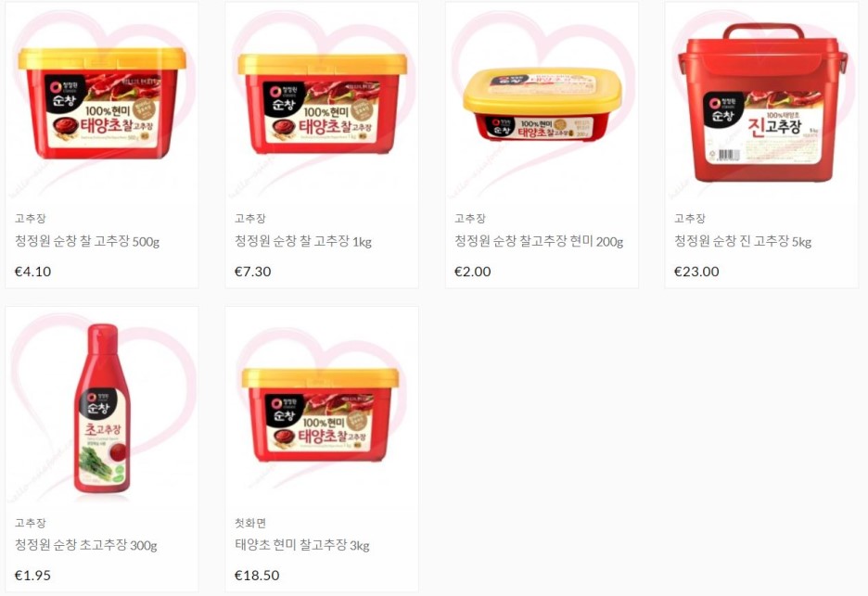868x596 pixels.
Task: Select 고추장 category above the 300g bottle
Action: pos(31,523)
